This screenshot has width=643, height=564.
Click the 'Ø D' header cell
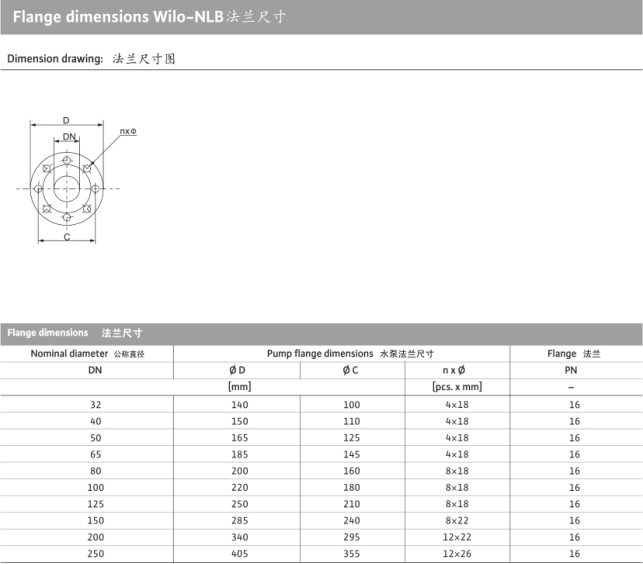coord(237,370)
